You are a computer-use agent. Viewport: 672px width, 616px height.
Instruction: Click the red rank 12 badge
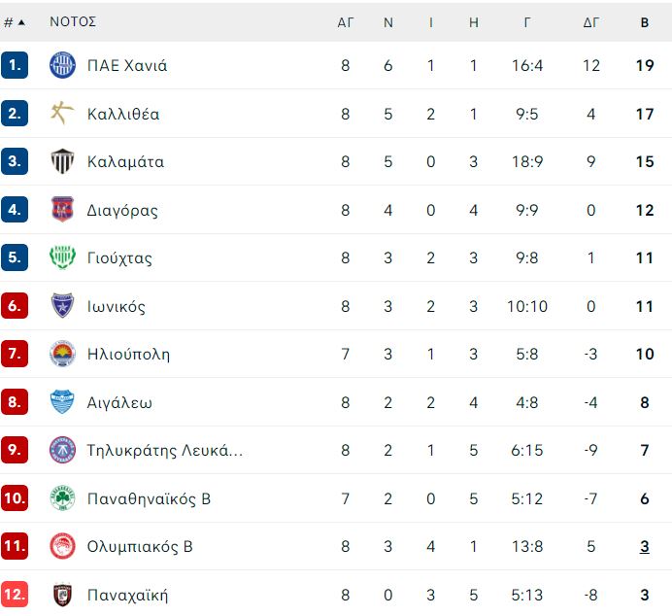coord(15,595)
